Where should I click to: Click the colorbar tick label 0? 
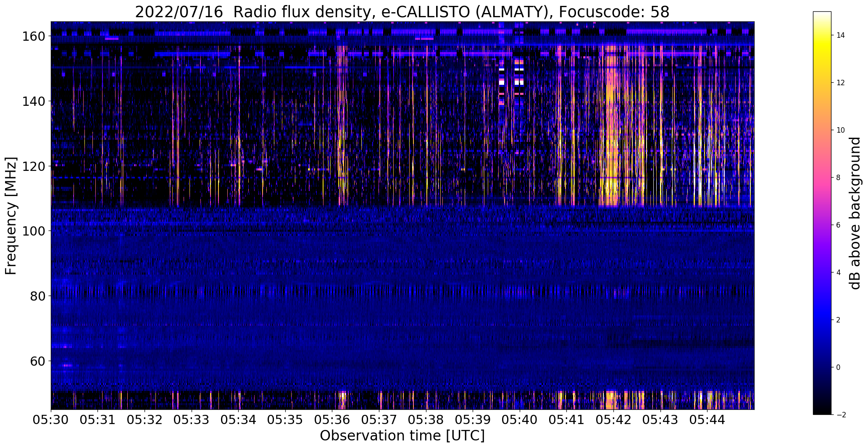(x=839, y=367)
